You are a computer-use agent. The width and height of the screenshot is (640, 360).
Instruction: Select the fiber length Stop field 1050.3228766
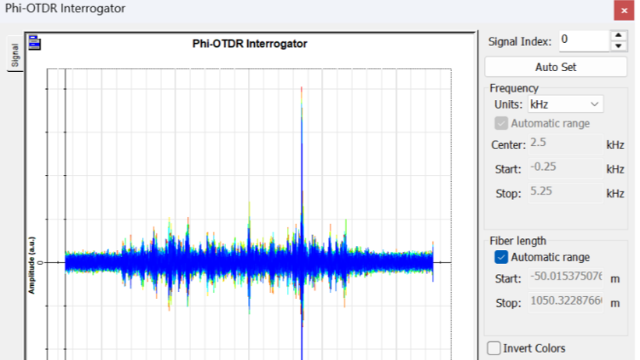[565, 302]
